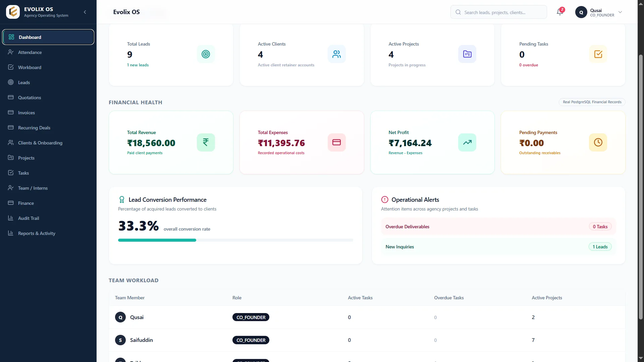The height and width of the screenshot is (362, 644).
Task: Navigate to Quotations page
Action: [48, 98]
